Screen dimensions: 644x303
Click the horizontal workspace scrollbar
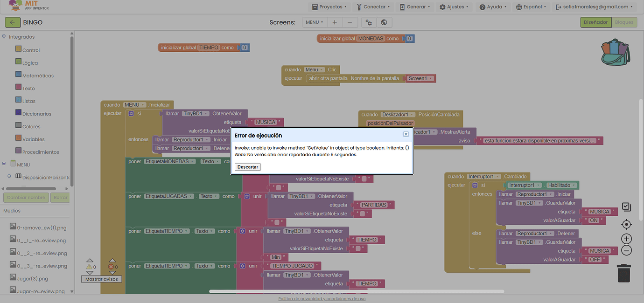tap(357, 292)
